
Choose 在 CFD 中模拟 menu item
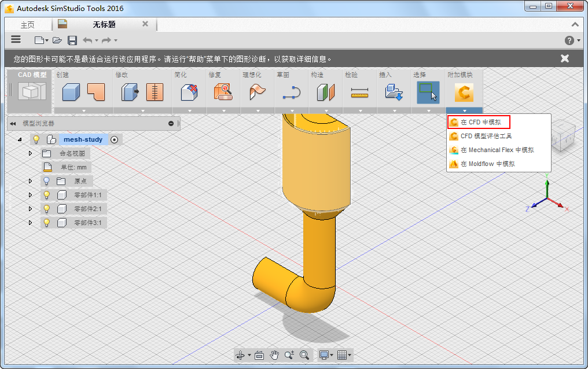479,122
